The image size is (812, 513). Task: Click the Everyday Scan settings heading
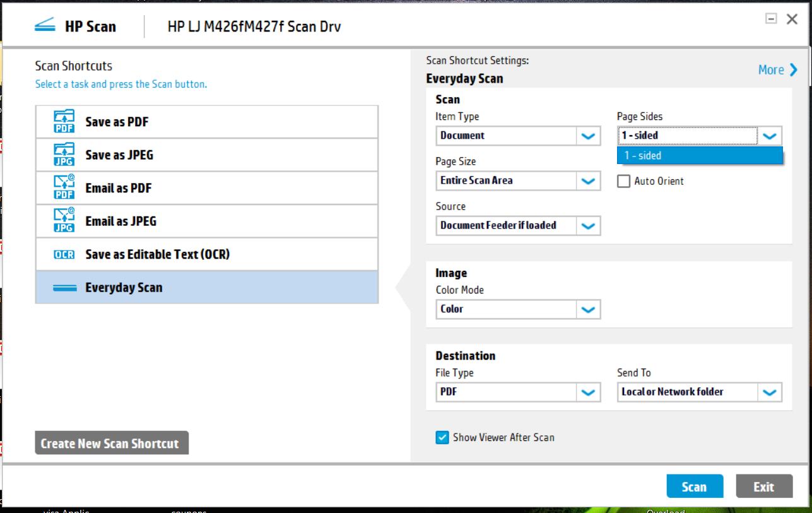pos(465,79)
